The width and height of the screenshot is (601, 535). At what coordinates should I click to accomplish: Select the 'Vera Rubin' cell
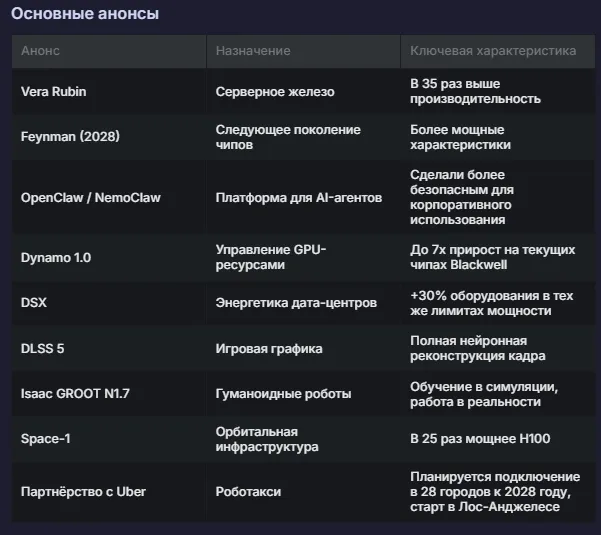tap(109, 91)
